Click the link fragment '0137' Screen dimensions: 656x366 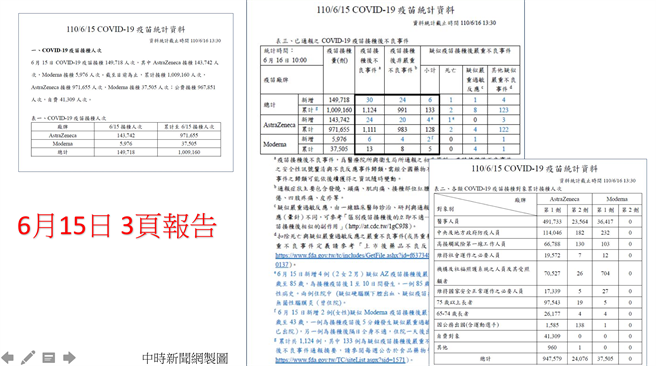(282, 264)
